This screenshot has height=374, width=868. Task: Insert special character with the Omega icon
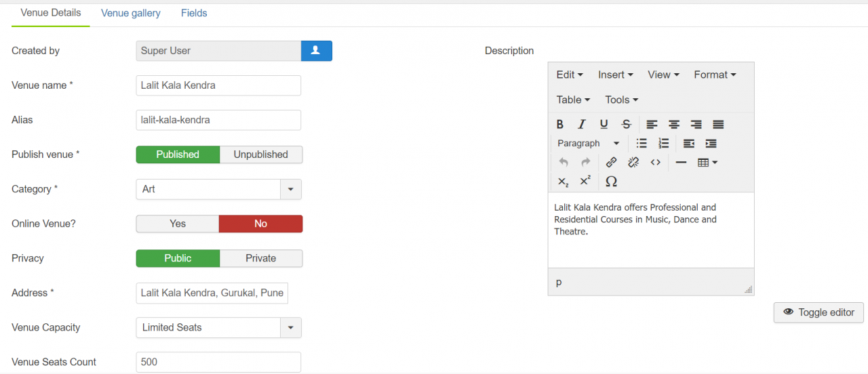point(611,182)
